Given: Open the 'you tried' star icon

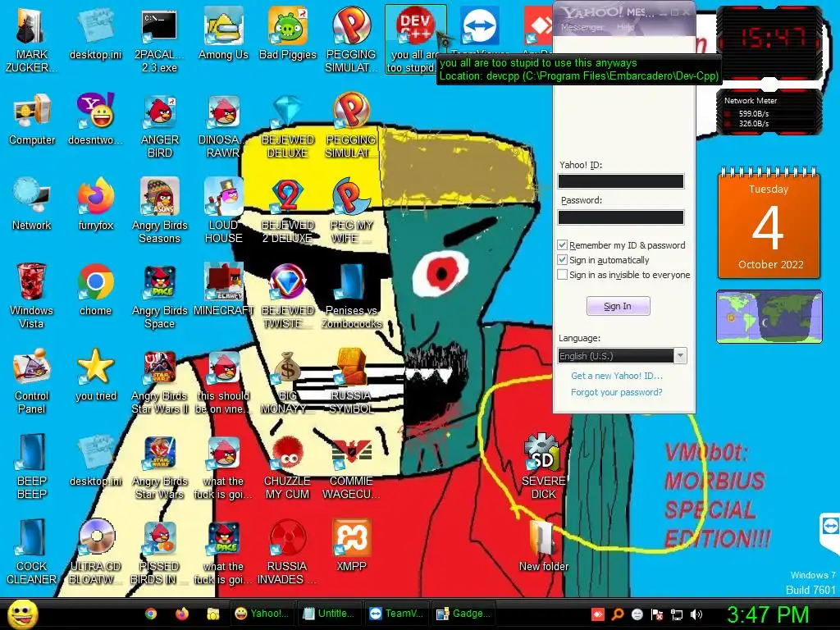Looking at the screenshot, I should click(95, 374).
